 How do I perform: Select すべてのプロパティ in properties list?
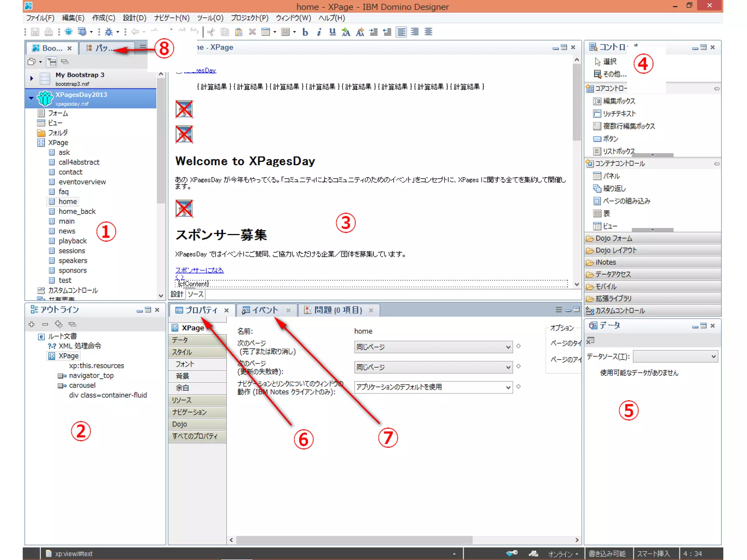pos(195,436)
